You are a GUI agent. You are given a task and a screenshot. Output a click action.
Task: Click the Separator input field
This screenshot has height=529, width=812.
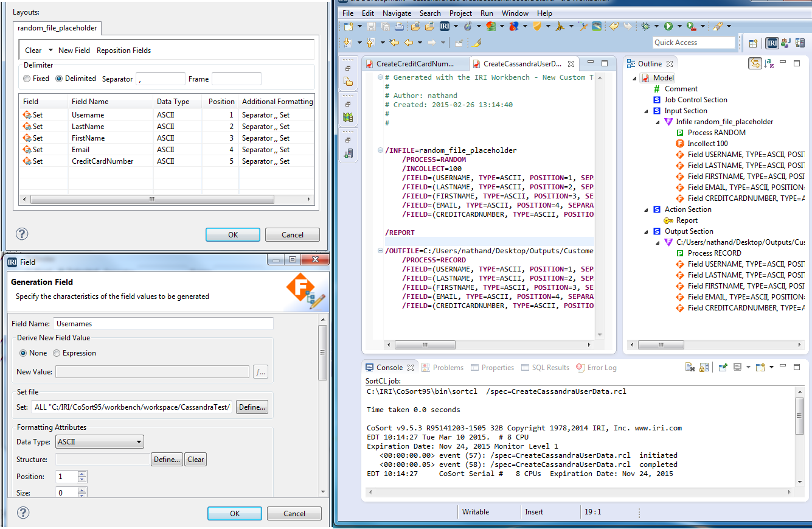pos(161,79)
